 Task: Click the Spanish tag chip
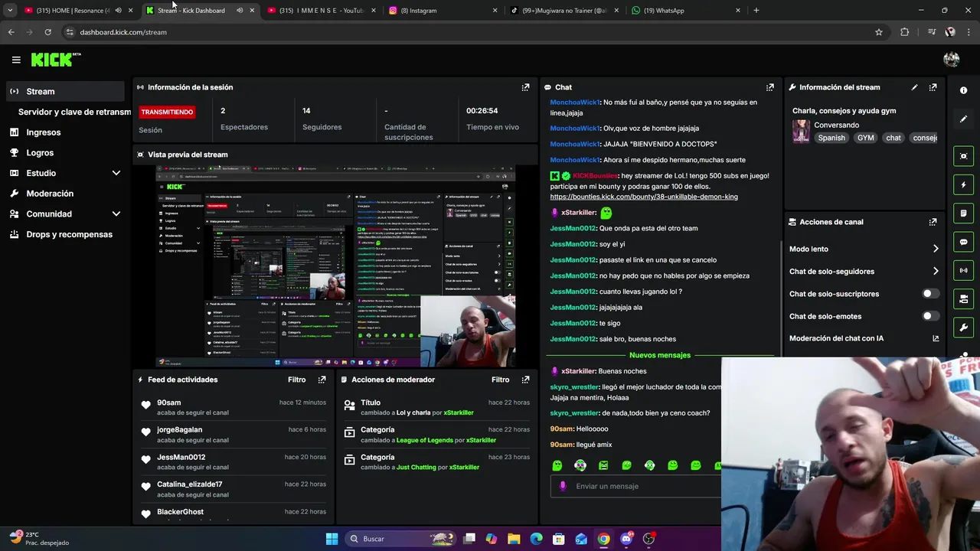tap(831, 138)
